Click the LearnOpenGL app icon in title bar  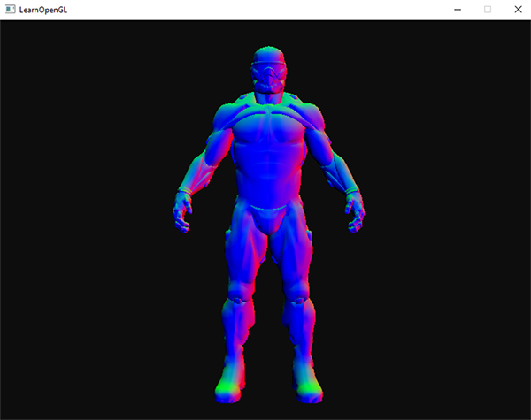(x=10, y=9)
